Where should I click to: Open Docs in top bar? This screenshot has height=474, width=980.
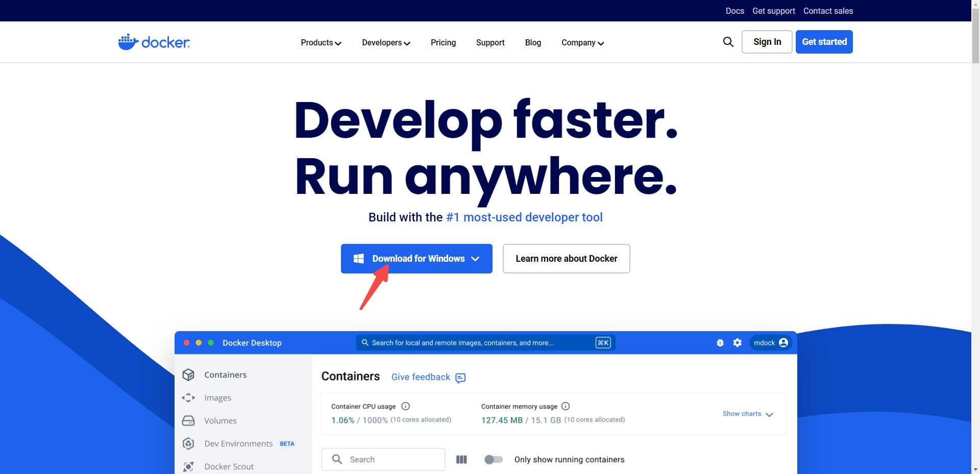pyautogui.click(x=734, y=11)
